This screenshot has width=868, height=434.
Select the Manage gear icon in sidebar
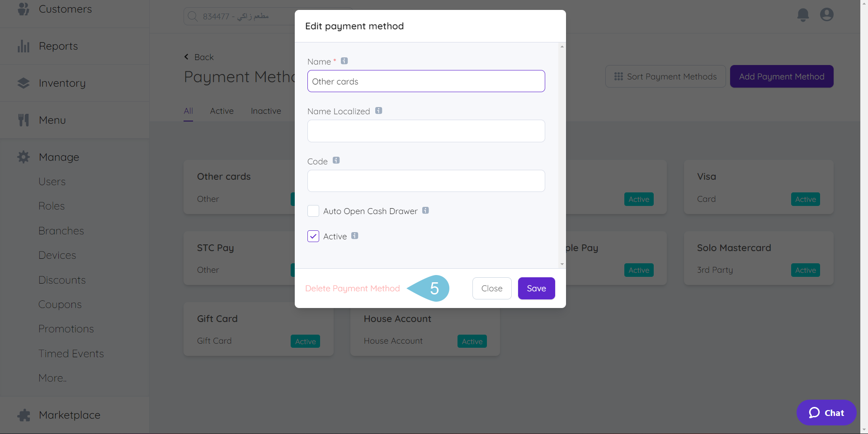tap(24, 157)
